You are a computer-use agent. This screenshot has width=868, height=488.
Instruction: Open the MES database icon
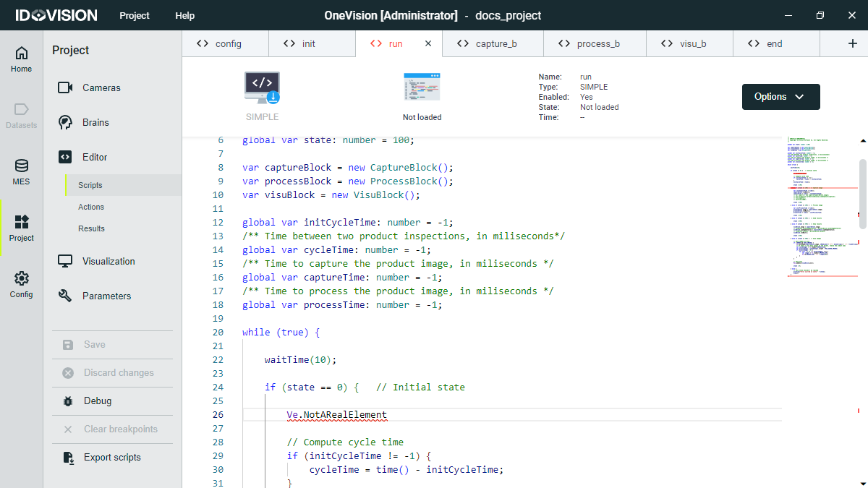(x=21, y=172)
